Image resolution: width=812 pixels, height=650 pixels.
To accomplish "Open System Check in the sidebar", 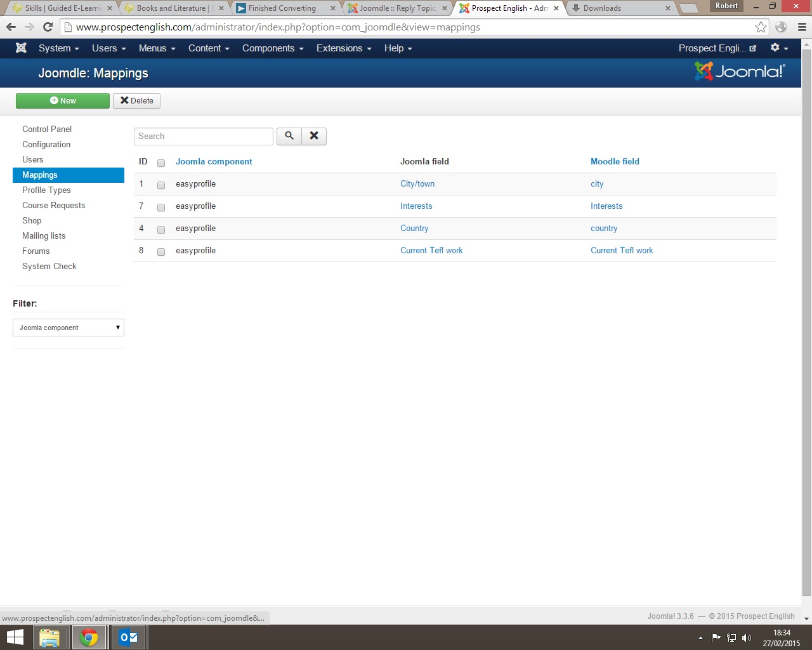I will 49,266.
